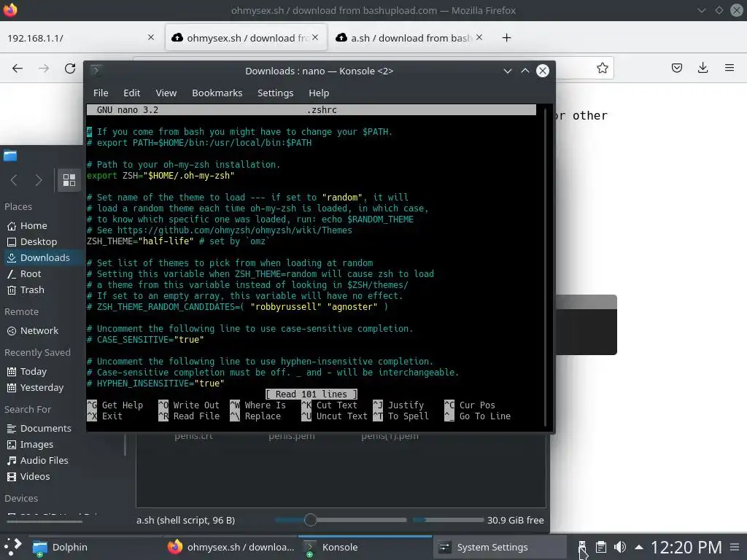
Task: Open removable device notifier tray icon
Action: 581,547
